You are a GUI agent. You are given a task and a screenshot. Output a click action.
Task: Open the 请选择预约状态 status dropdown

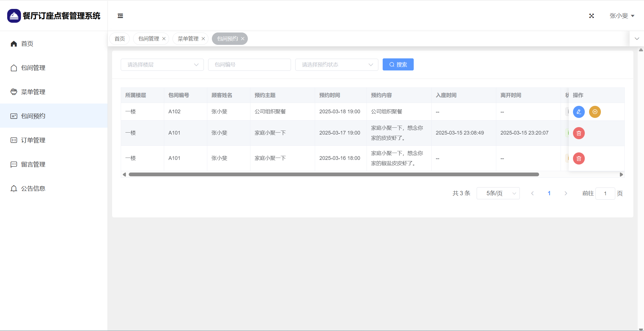pos(336,65)
